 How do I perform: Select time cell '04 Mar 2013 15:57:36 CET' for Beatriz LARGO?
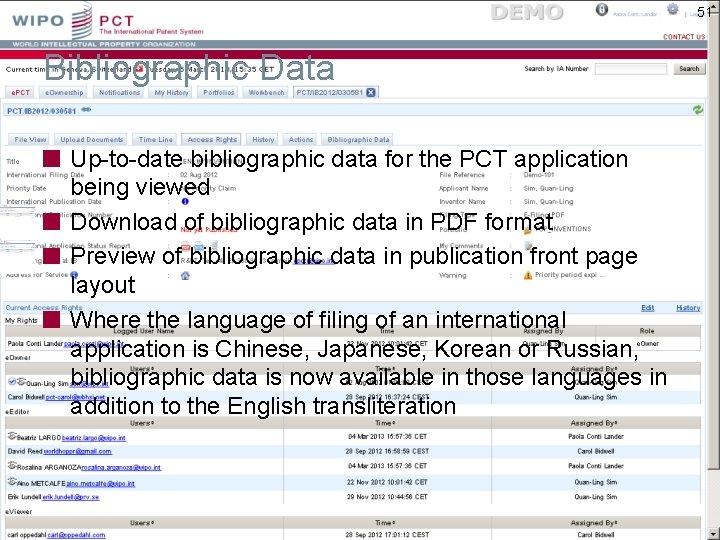pos(387,437)
